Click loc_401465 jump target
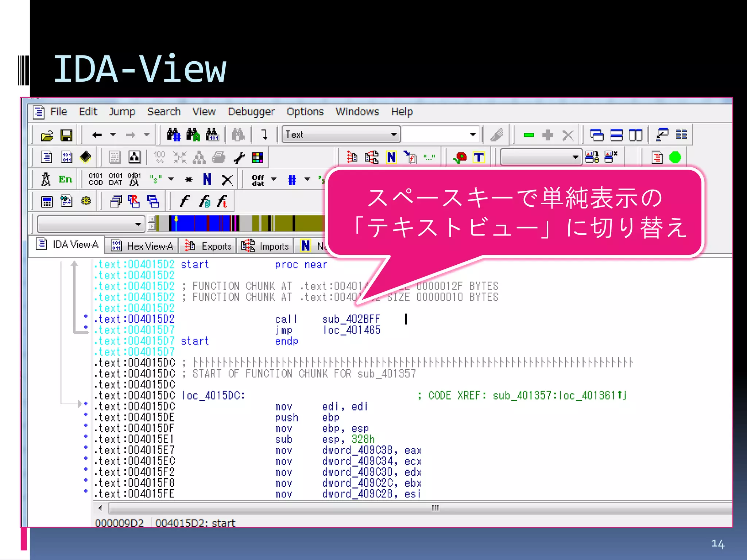747x560 pixels. coord(352,330)
